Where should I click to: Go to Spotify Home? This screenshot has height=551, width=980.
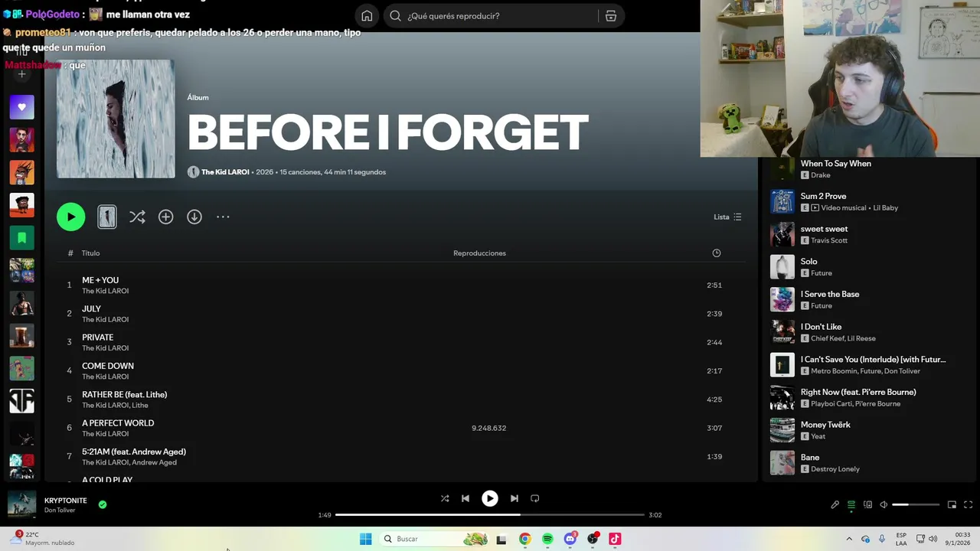tap(367, 16)
